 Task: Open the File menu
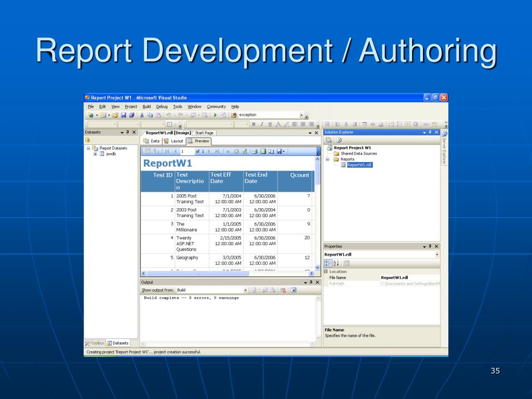[90, 107]
